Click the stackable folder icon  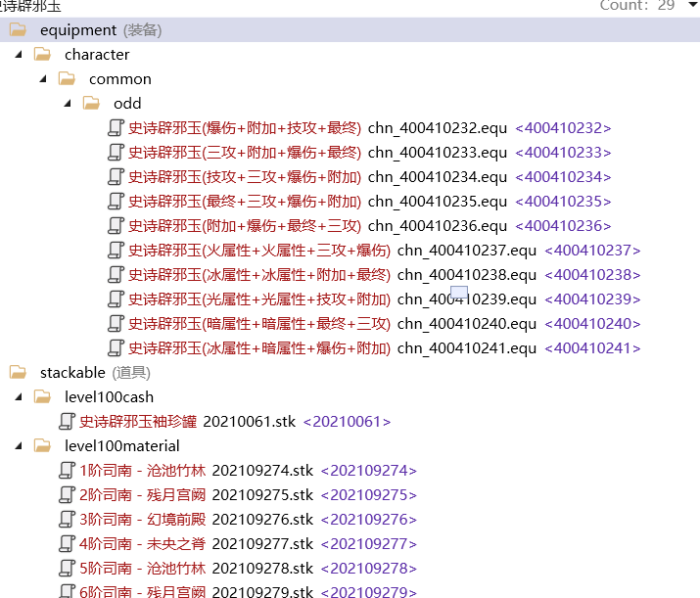click(19, 372)
